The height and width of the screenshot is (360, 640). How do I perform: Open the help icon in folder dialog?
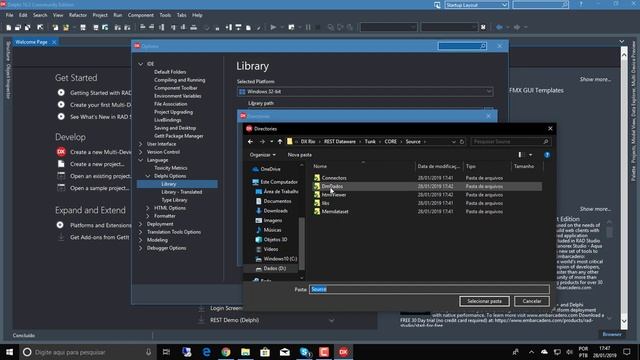[x=547, y=155]
